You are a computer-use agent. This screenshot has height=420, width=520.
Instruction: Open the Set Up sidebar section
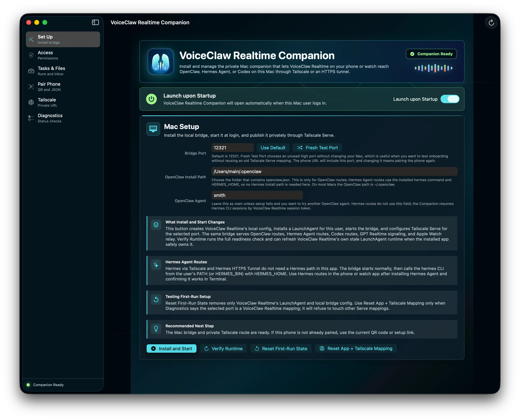(63, 39)
